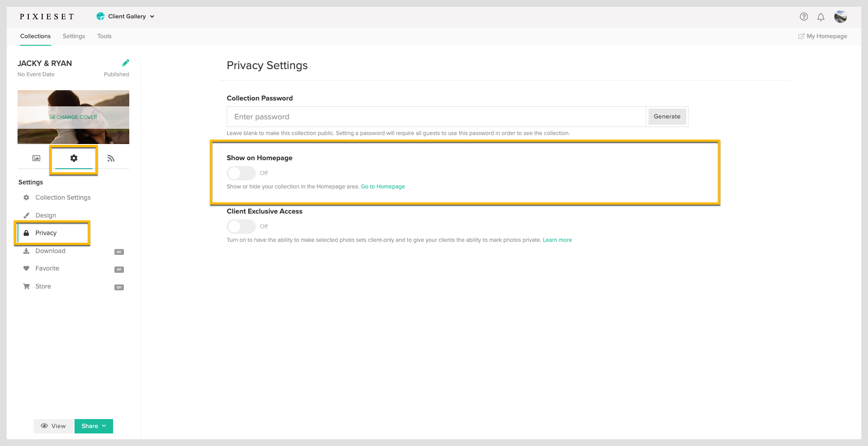Click the JACKY & RYAN collection title
The width and height of the screenshot is (868, 446).
pyautogui.click(x=44, y=63)
